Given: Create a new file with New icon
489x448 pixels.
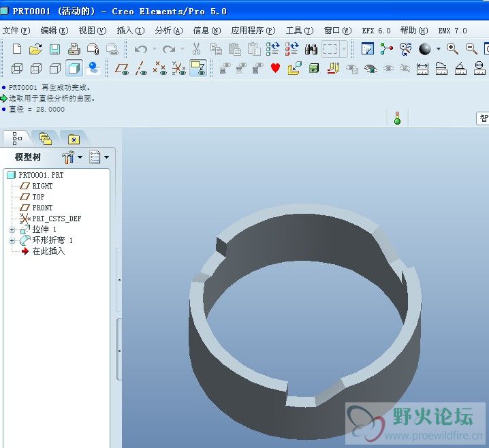Looking at the screenshot, I should (x=17, y=49).
